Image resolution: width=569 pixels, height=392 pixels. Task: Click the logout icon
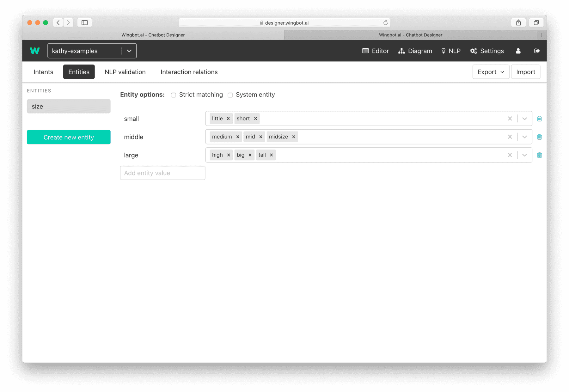point(537,51)
